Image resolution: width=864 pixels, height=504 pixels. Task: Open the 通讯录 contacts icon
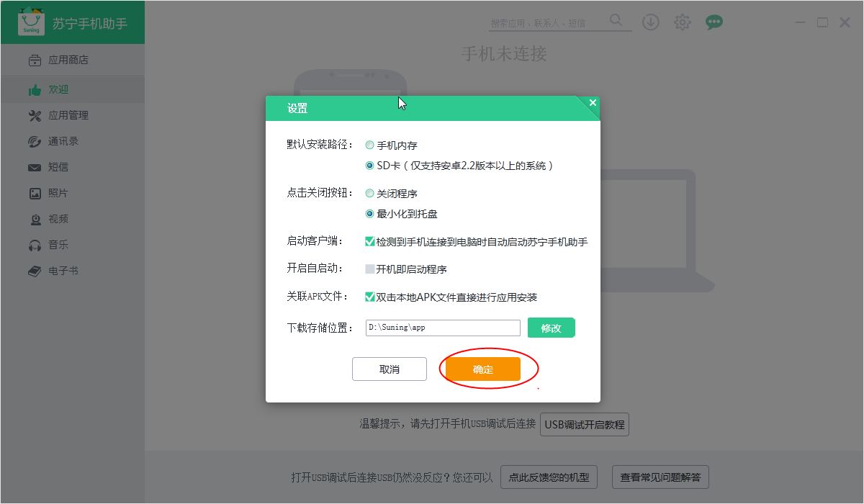[35, 141]
